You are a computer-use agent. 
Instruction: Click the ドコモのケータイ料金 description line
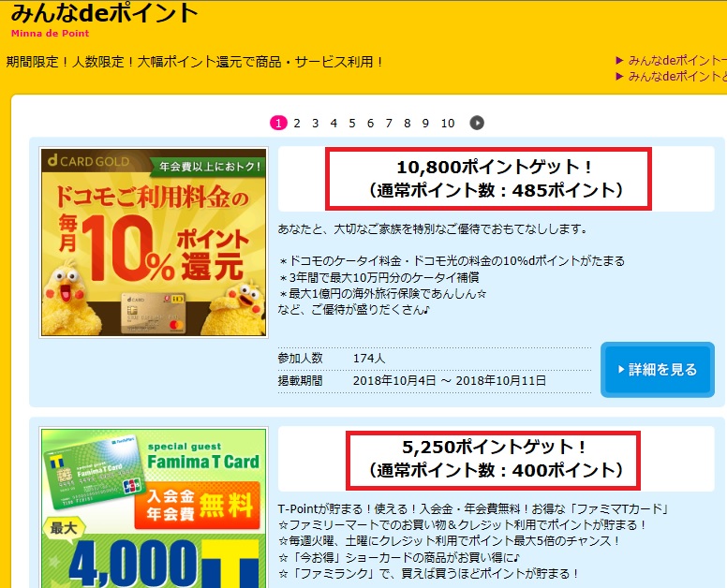tap(452, 261)
